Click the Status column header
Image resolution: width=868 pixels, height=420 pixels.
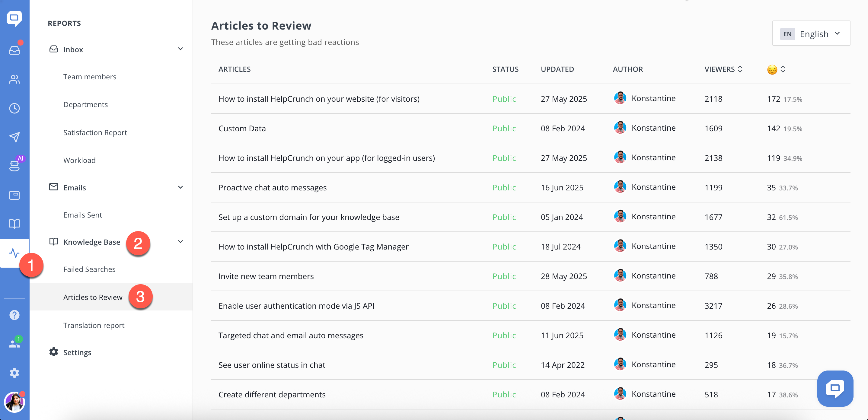point(505,69)
